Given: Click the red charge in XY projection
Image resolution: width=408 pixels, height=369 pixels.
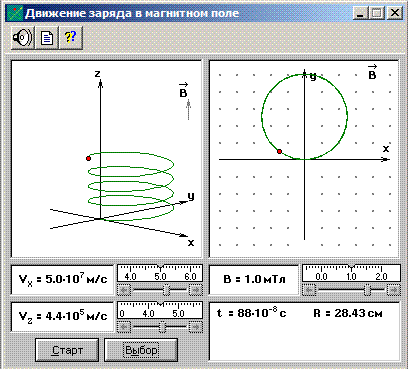Looking at the screenshot, I should (279, 152).
